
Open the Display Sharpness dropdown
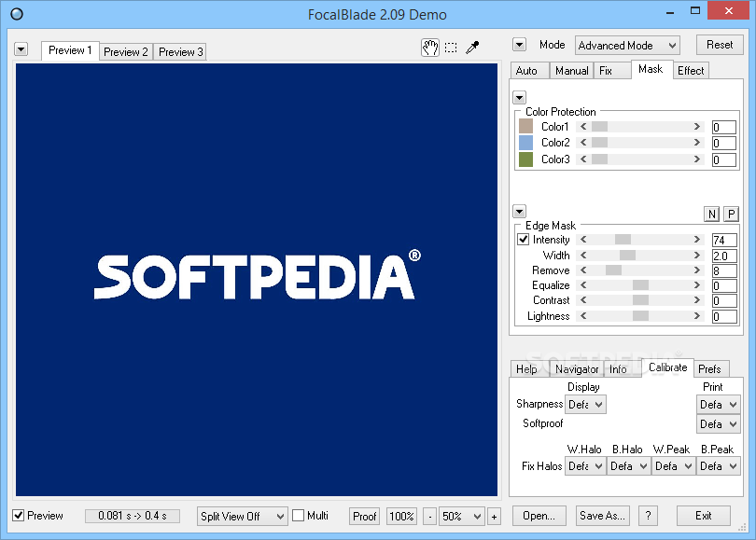tap(585, 404)
